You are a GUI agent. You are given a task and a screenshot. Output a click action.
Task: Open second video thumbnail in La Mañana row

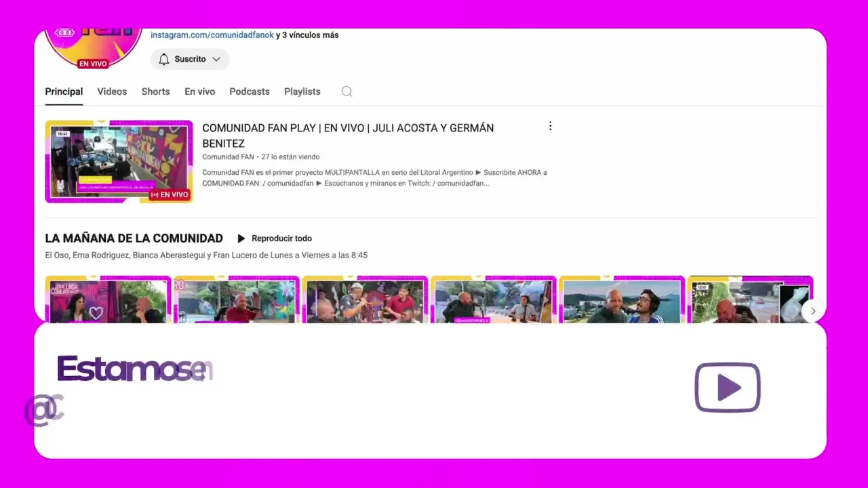point(236,299)
